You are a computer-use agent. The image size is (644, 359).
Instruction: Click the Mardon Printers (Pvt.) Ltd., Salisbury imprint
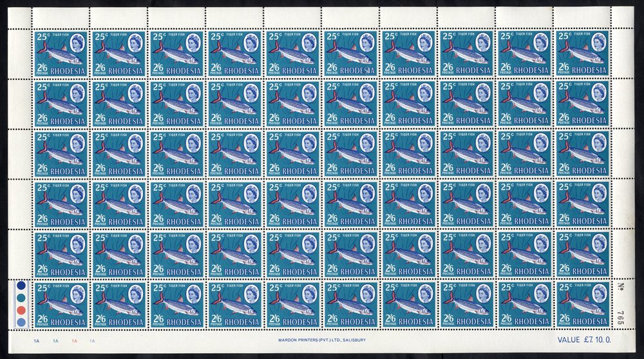click(321, 340)
